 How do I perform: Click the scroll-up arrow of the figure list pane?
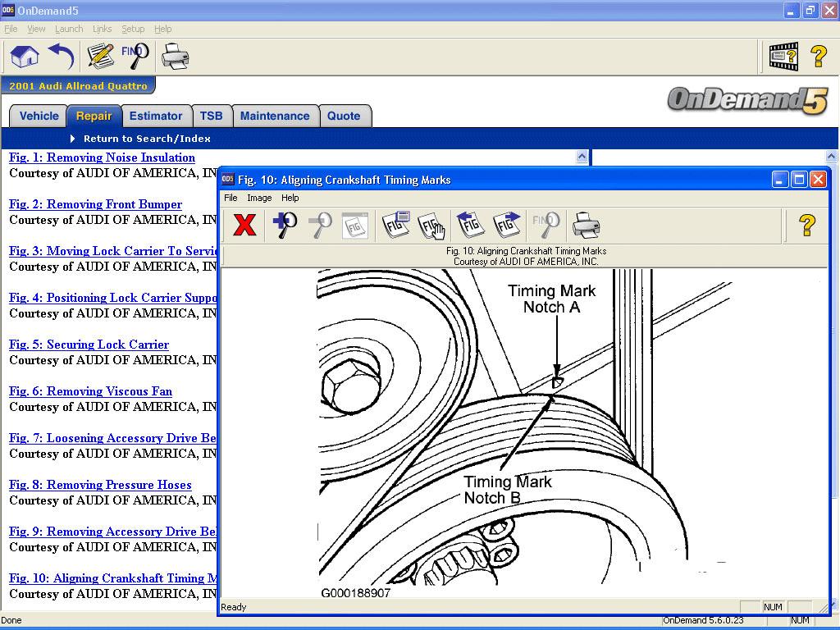pos(582,157)
